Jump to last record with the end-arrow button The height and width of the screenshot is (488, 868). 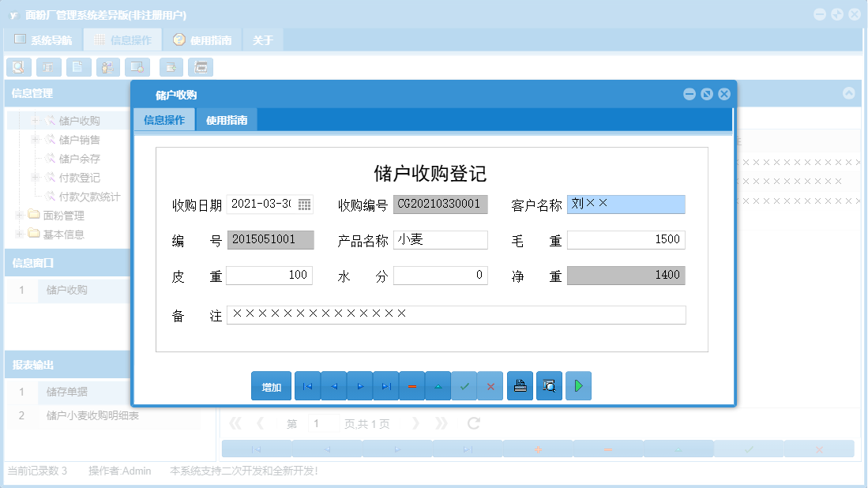coord(385,385)
